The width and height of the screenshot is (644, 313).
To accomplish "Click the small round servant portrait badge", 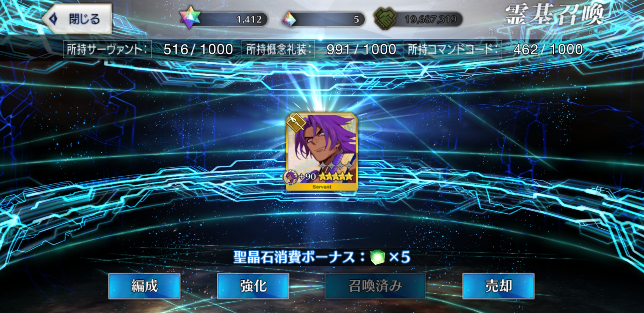I will [290, 177].
